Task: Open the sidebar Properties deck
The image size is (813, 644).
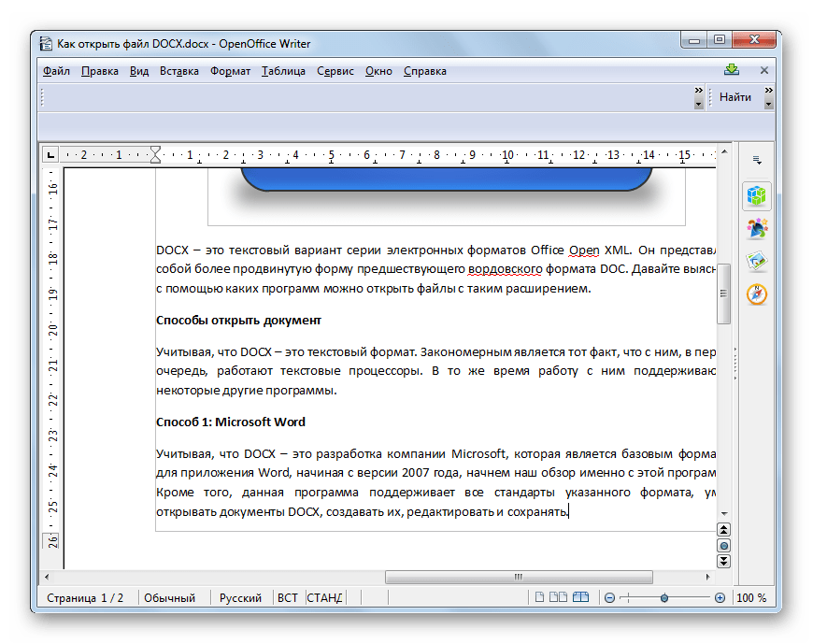Action: coord(757,196)
